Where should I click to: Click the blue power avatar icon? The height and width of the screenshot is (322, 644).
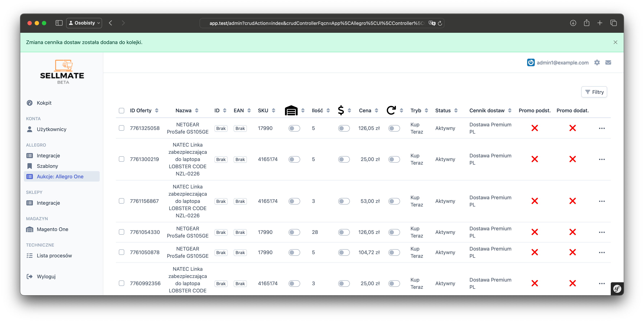pyautogui.click(x=531, y=62)
